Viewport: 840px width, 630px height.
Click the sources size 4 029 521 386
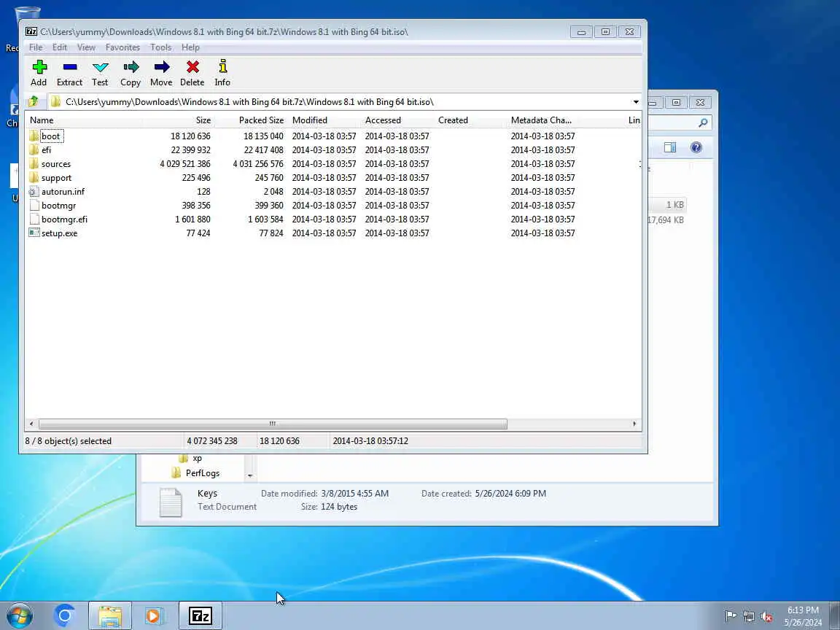(184, 164)
